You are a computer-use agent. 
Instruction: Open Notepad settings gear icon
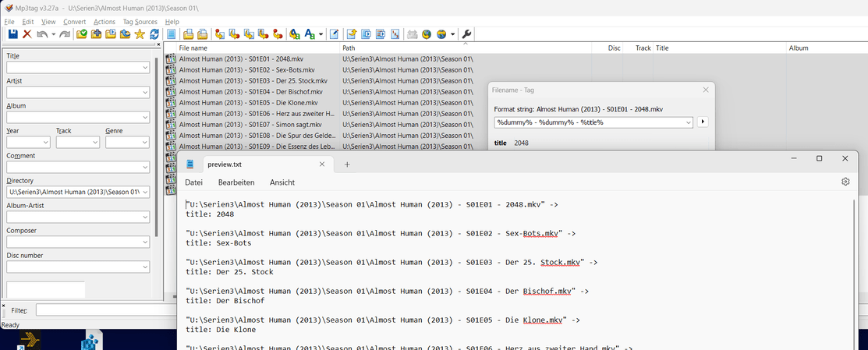845,182
